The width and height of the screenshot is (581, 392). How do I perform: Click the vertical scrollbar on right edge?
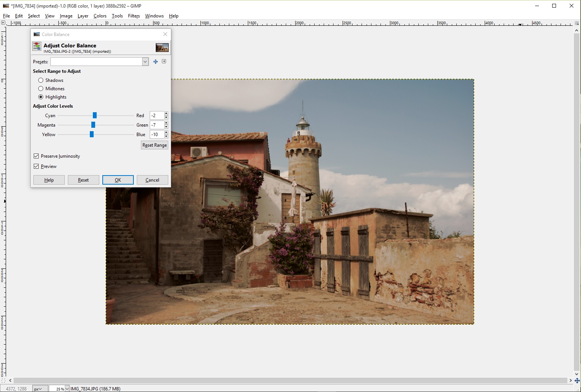click(x=577, y=202)
